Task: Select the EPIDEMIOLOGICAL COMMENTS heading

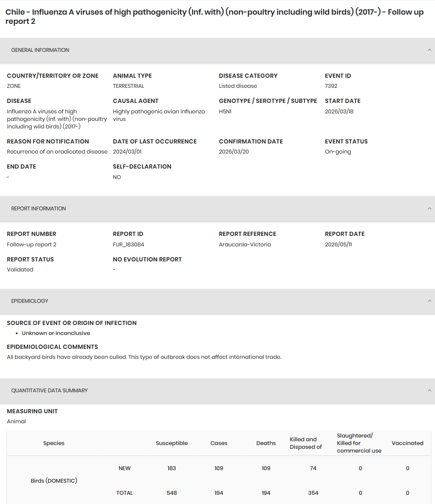Action: pos(52,347)
